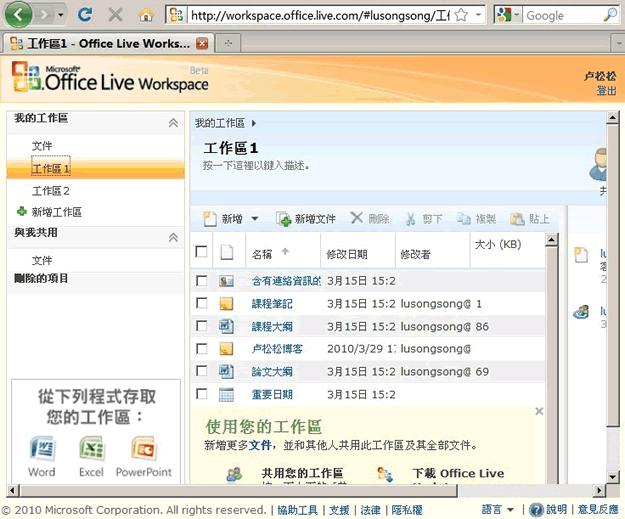Screen dimensions: 625x519
Task: Click the 登出 sign-out link
Action: click(606, 90)
